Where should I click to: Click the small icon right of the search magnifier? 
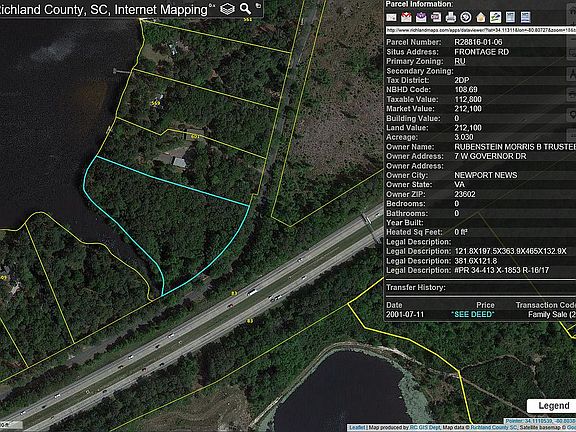[x=258, y=6]
